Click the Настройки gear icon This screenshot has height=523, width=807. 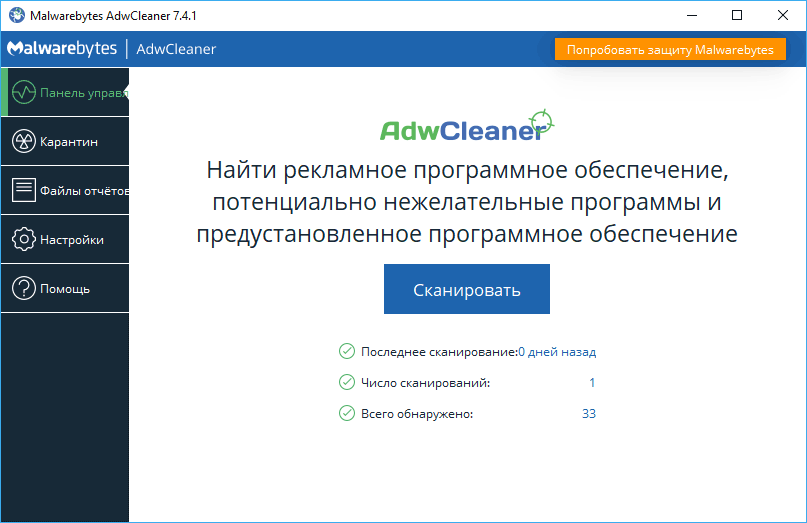coord(24,239)
